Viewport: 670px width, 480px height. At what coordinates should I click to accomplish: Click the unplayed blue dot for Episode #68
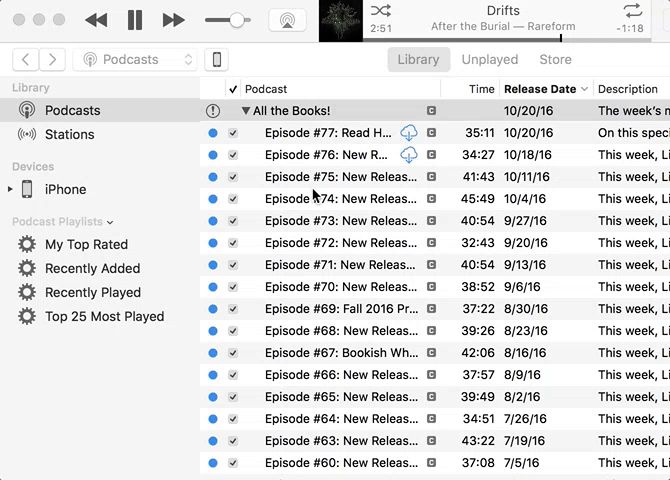[213, 331]
